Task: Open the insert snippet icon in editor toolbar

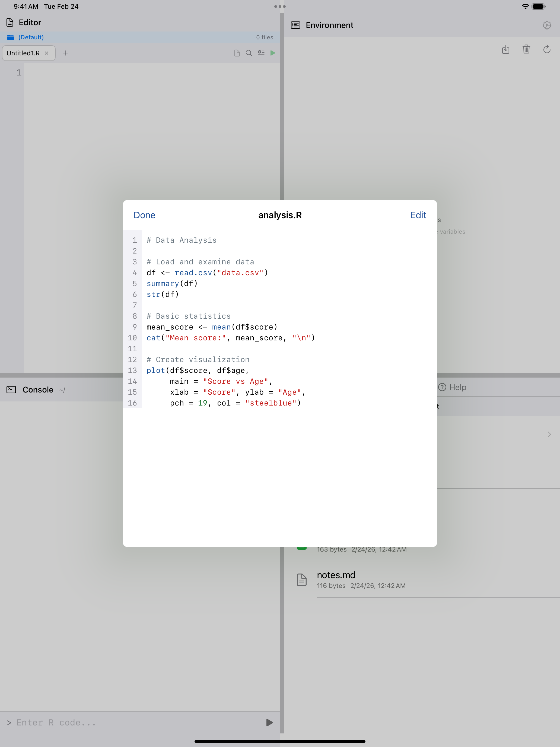Action: click(x=261, y=53)
